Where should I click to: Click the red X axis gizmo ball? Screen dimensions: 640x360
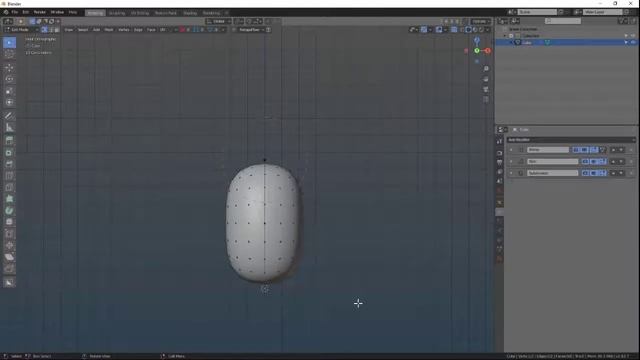coord(487,51)
